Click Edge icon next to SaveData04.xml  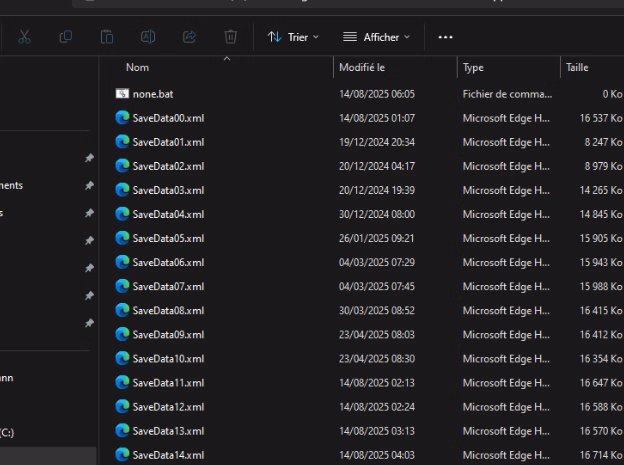click(123, 214)
